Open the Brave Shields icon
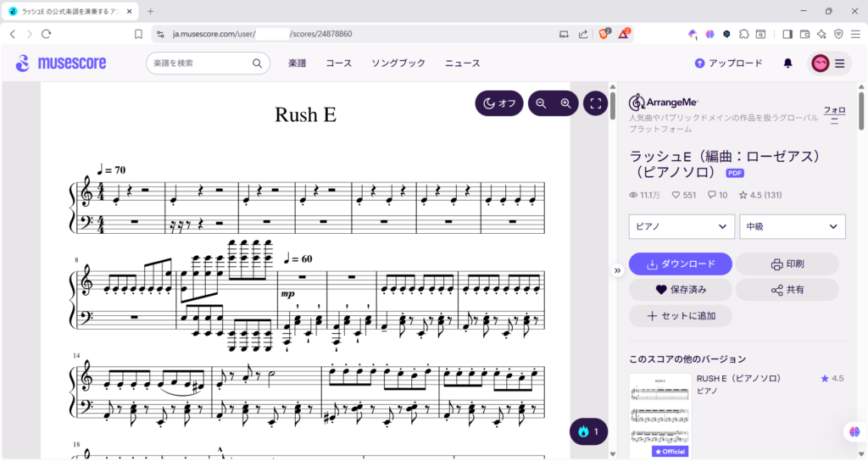Image resolution: width=868 pixels, height=461 pixels. [x=605, y=34]
